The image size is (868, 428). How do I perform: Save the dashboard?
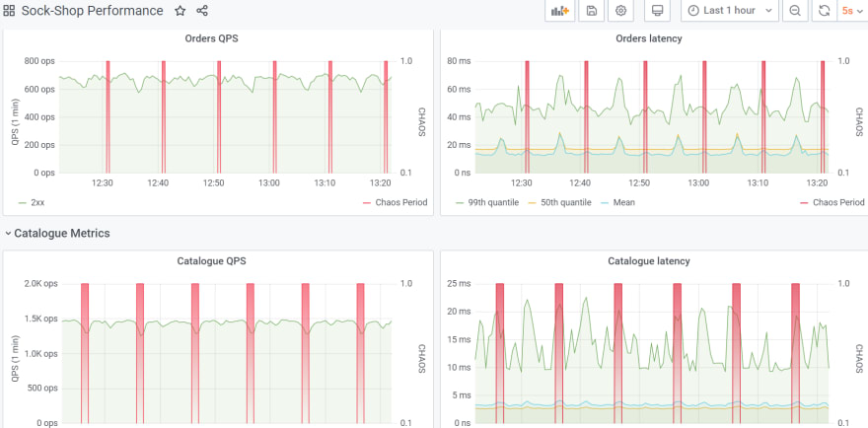[592, 11]
